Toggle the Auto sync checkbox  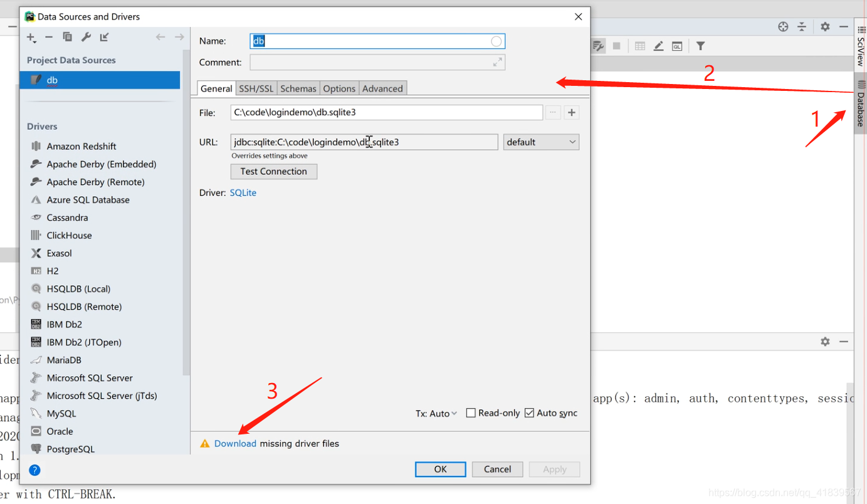tap(529, 413)
